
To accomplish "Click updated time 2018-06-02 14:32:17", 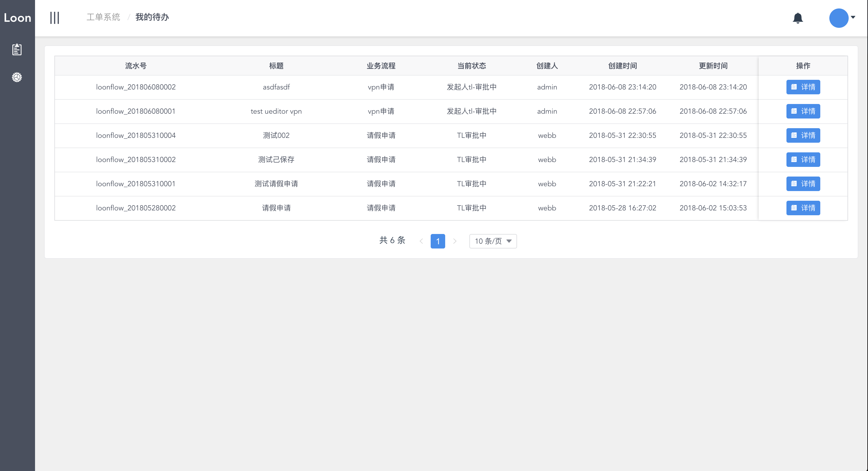I will click(713, 184).
